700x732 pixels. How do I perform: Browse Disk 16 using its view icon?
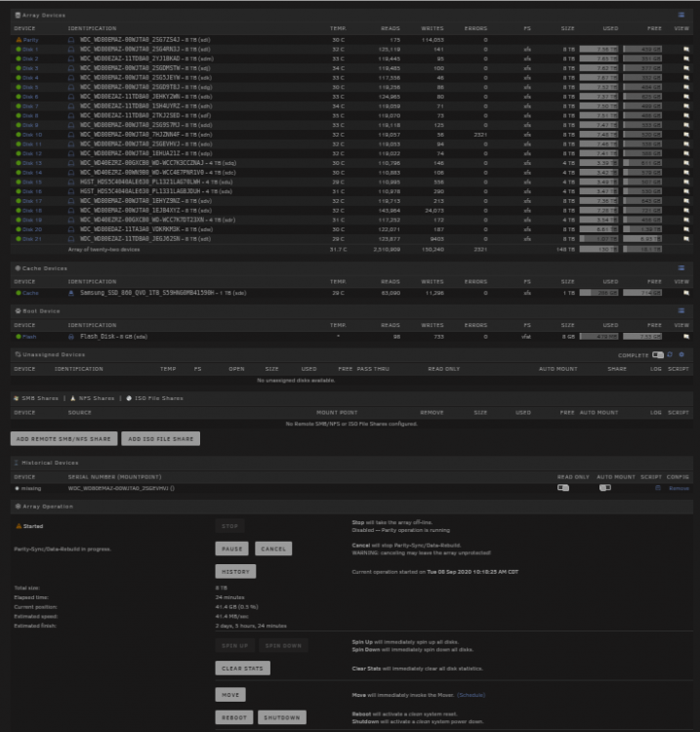click(686, 191)
